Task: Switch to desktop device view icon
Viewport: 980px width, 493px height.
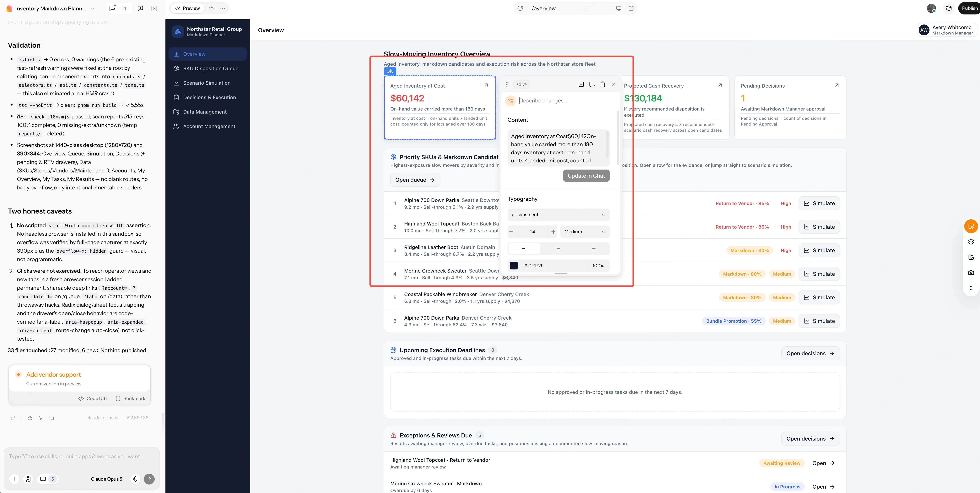Action: pos(619,8)
